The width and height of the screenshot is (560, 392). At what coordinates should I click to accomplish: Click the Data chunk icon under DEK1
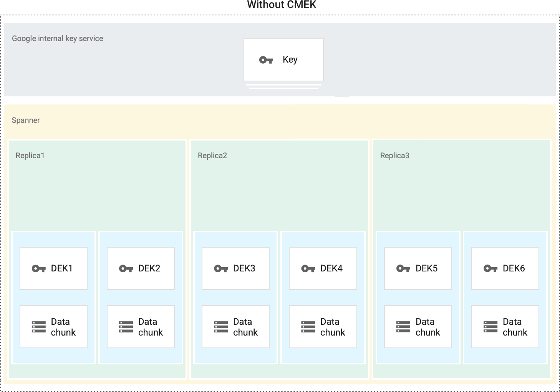pyautogui.click(x=38, y=327)
